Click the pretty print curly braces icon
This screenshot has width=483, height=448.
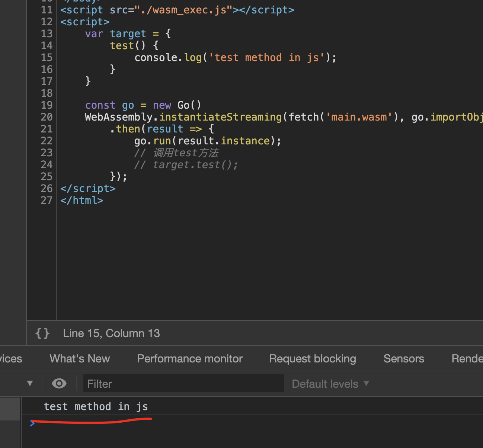[42, 333]
